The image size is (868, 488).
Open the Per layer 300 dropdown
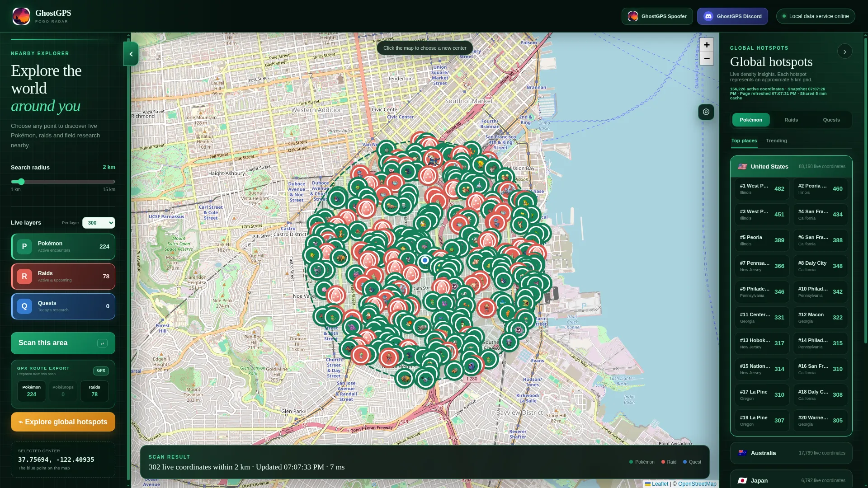point(99,223)
